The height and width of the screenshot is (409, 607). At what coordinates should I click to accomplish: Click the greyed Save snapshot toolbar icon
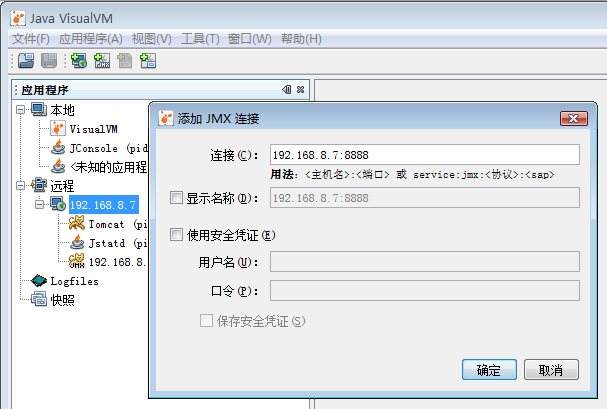pyautogui.click(x=49, y=61)
